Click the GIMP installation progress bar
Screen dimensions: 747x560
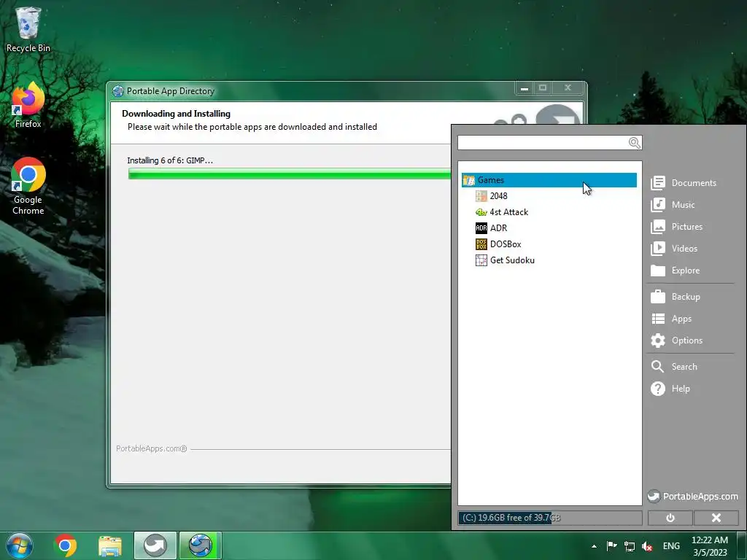click(290, 174)
